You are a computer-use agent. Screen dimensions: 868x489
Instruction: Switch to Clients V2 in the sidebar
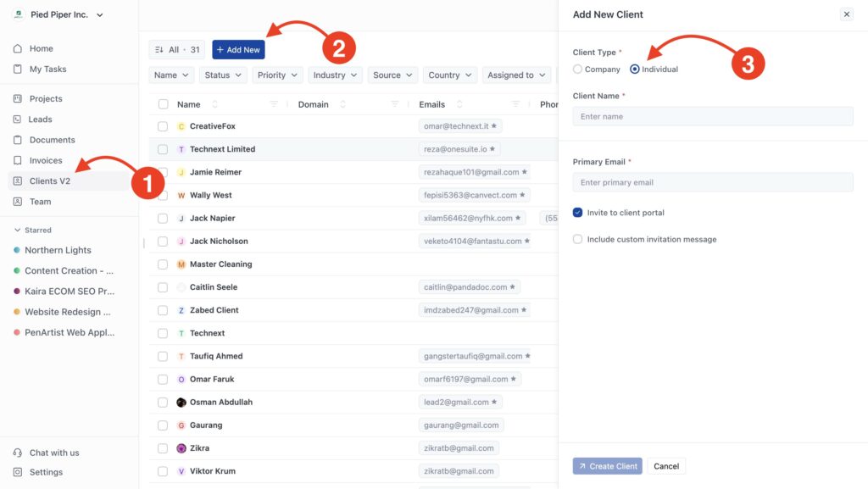pyautogui.click(x=19, y=181)
